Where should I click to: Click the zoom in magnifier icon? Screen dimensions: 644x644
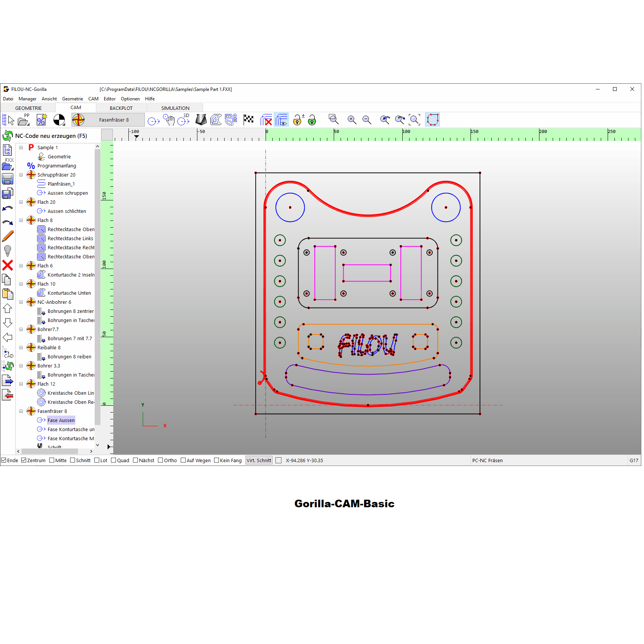point(352,120)
